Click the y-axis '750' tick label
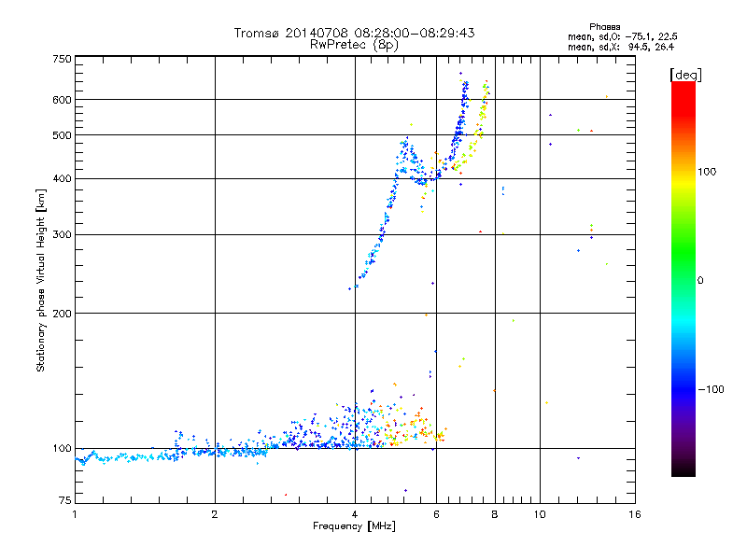The width and height of the screenshot is (747, 560). [62, 59]
